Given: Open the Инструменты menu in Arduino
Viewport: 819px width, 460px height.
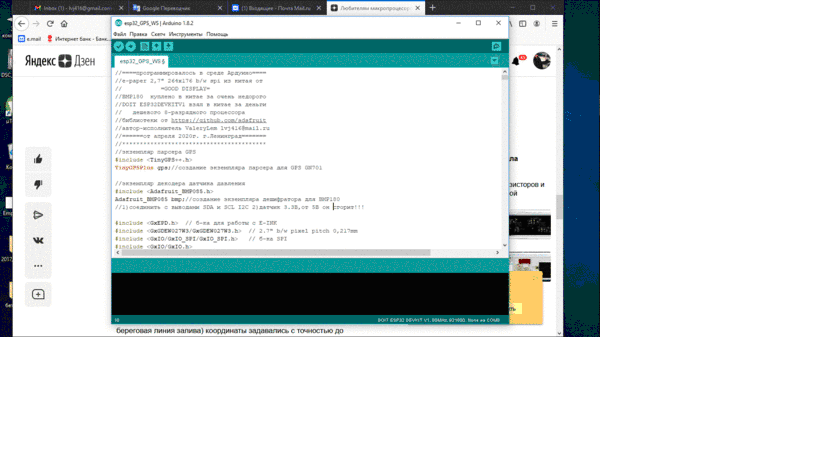Looking at the screenshot, I should pyautogui.click(x=185, y=34).
